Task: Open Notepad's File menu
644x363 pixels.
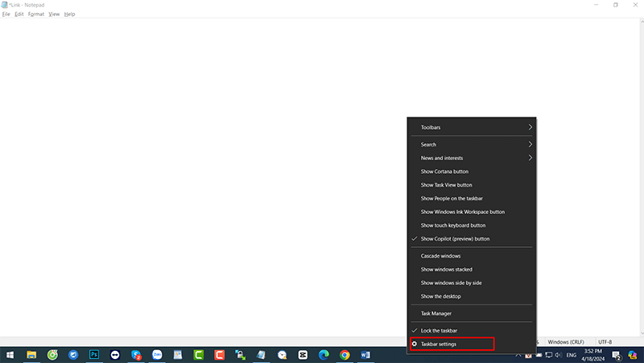Action: pos(6,14)
